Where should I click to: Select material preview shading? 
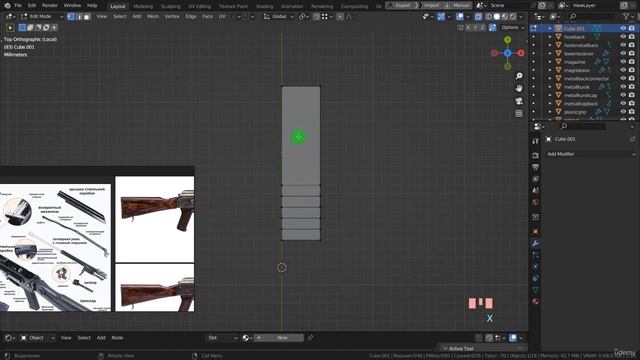505,17
